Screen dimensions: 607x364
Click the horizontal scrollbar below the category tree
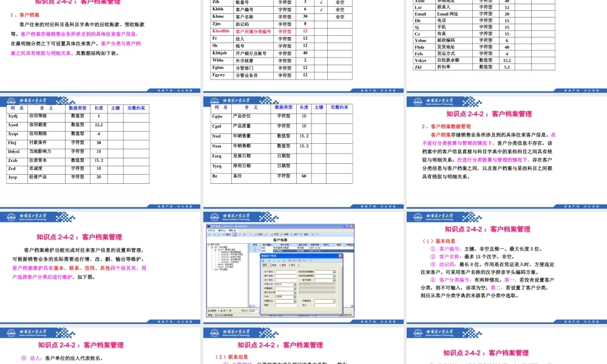(x=227, y=307)
